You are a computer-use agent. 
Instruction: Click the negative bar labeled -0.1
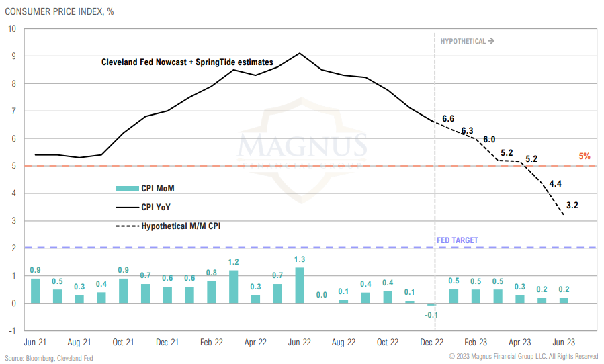[431, 305]
